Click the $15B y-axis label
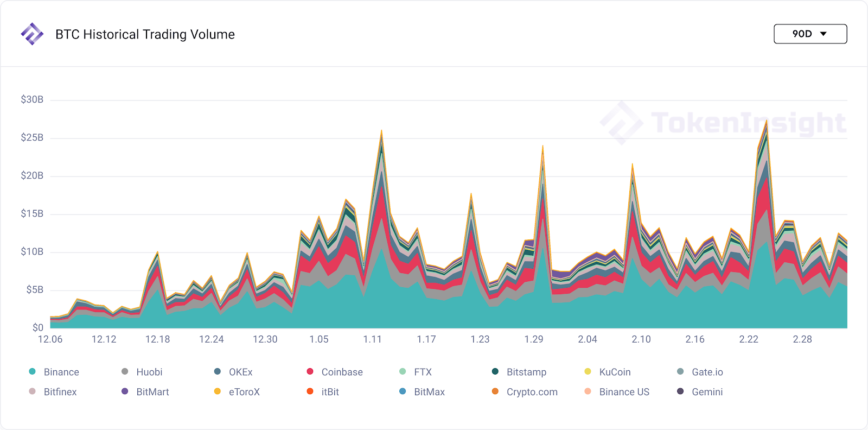Viewport: 868px width, 430px height. pos(32,213)
